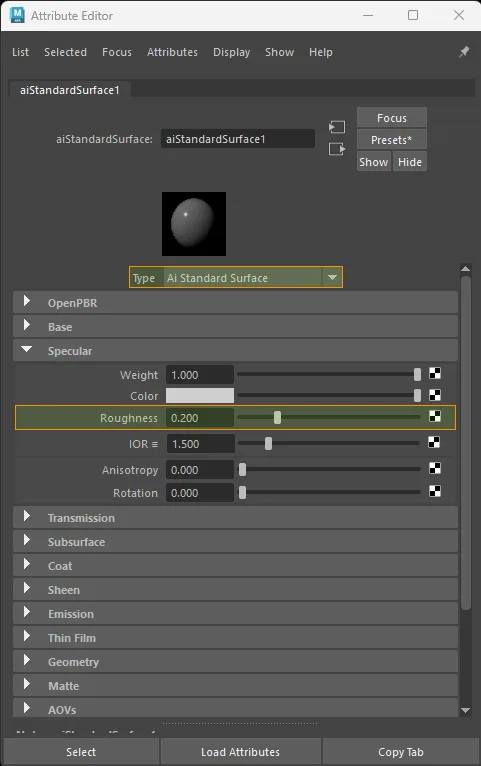Click the go to input connection icon
The image size is (481, 766).
click(x=337, y=128)
